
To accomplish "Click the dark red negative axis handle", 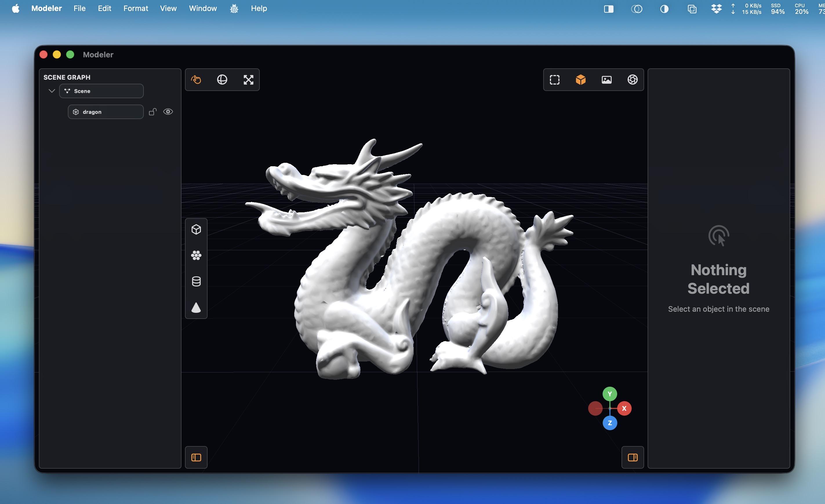I will pos(595,408).
